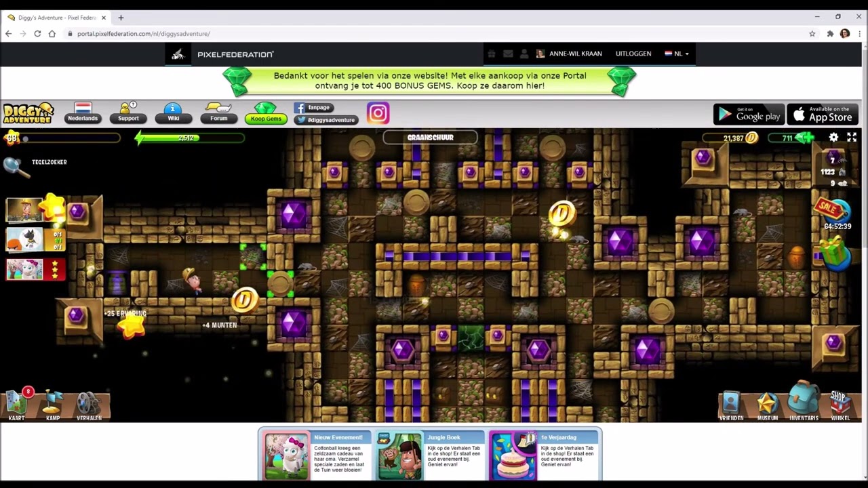This screenshot has height=488, width=868.
Task: Open Available on the App Store badge
Action: pyautogui.click(x=823, y=115)
